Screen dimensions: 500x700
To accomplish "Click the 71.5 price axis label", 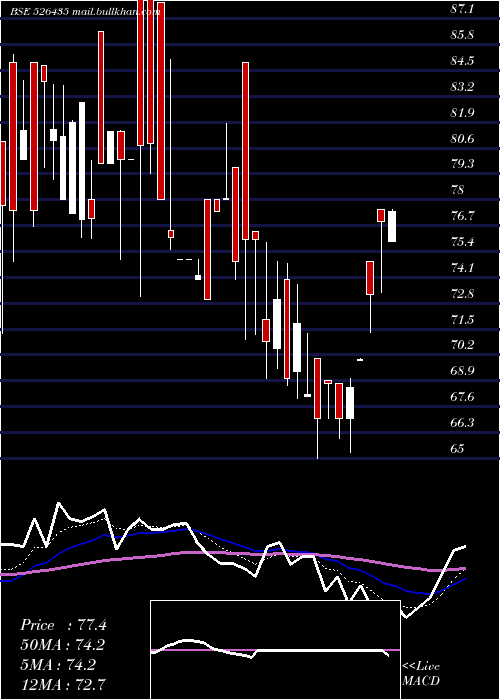I will point(462,320).
